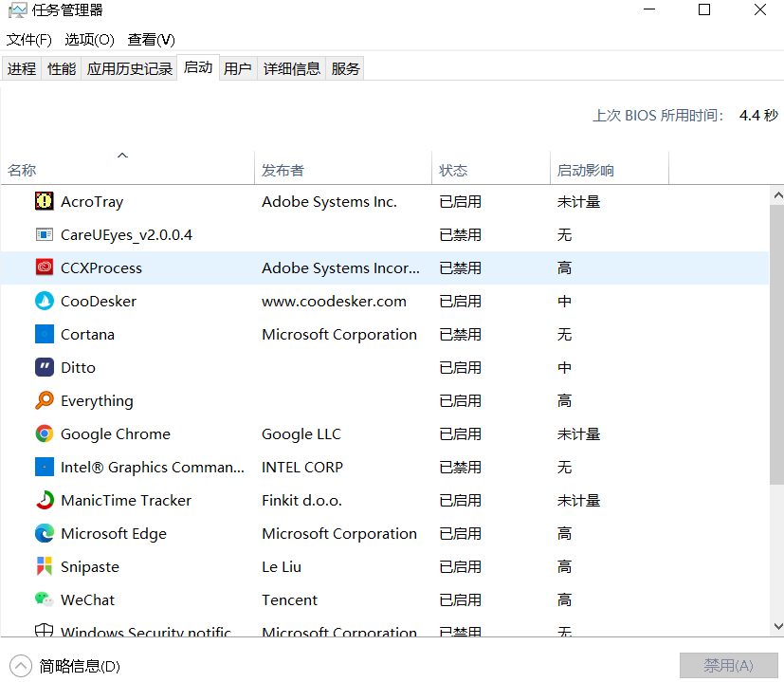Image resolution: width=784 pixels, height=682 pixels.
Task: Select the Snipaste row name
Action: click(x=90, y=567)
